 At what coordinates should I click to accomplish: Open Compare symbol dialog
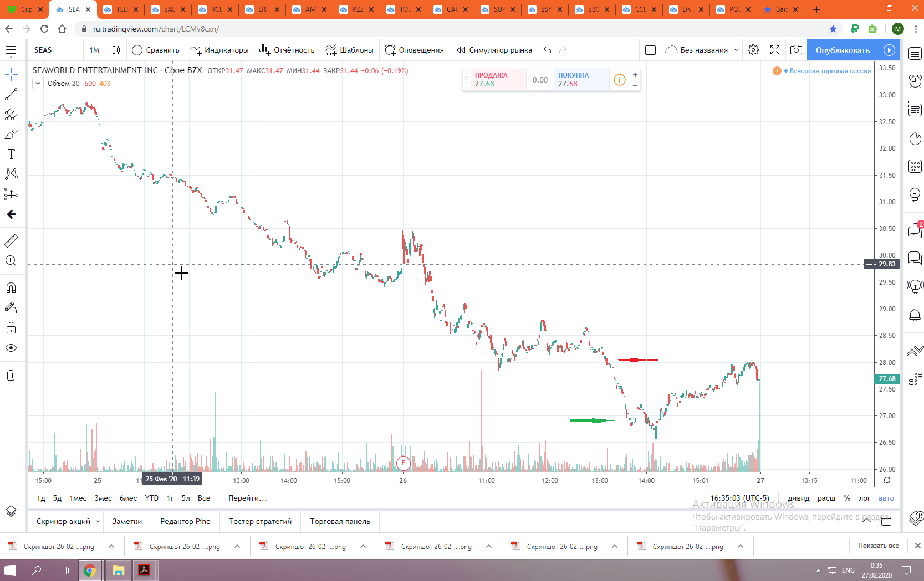point(156,50)
